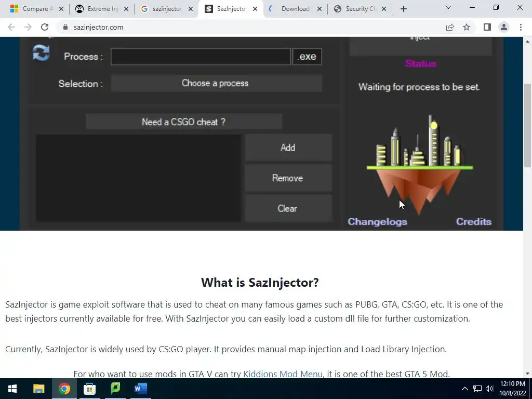Click the scrollbar down arrow
The image size is (532, 399).
click(528, 374)
